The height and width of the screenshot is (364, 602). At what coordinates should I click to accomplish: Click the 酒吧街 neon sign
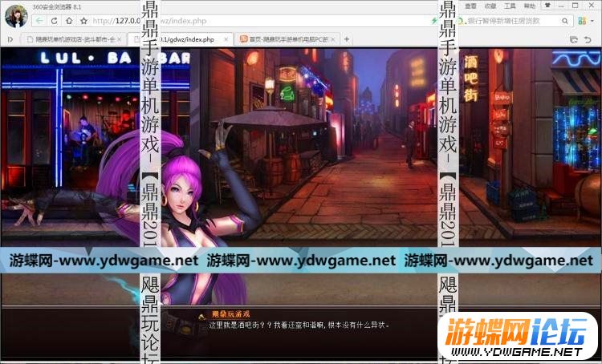[x=470, y=79]
